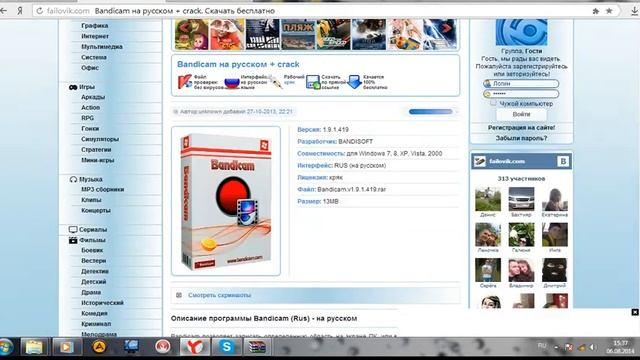640x360 pixels.
Task: Click the direct link download icon
Action: point(313,82)
